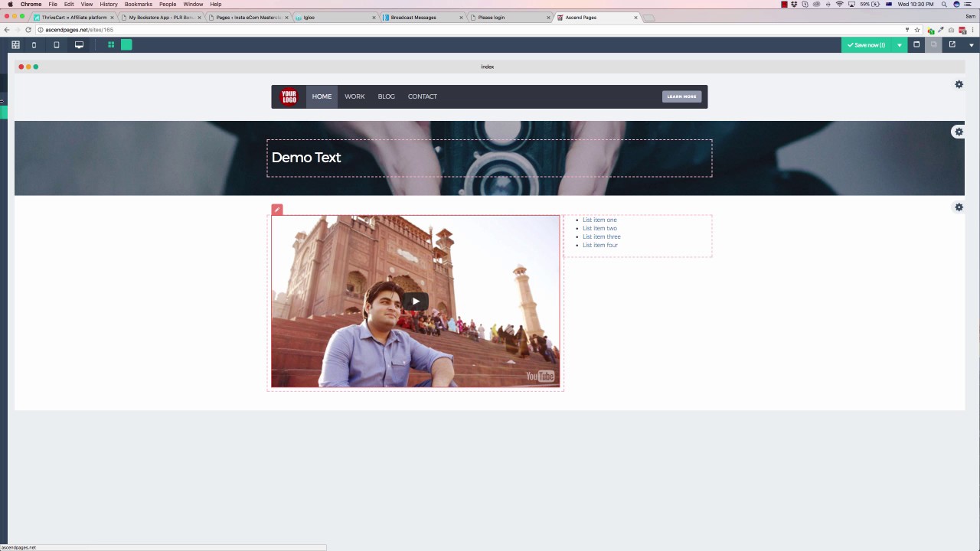The image size is (980, 551).
Task: Select CONTACT in the page navbar
Action: tap(423, 96)
